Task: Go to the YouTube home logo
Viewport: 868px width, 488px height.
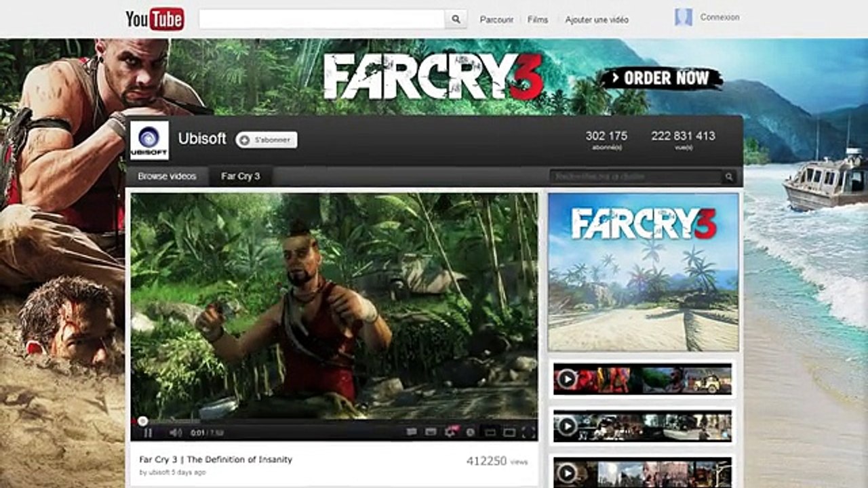Action: click(x=155, y=19)
